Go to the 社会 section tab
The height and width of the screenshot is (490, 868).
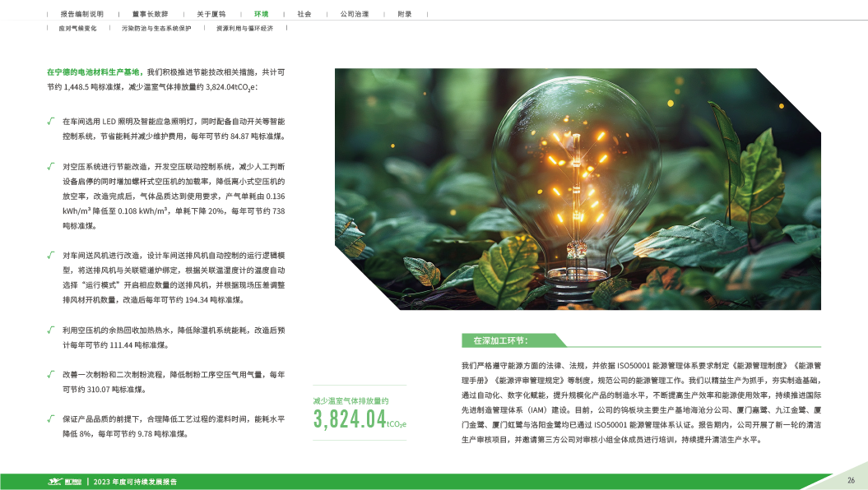click(304, 14)
